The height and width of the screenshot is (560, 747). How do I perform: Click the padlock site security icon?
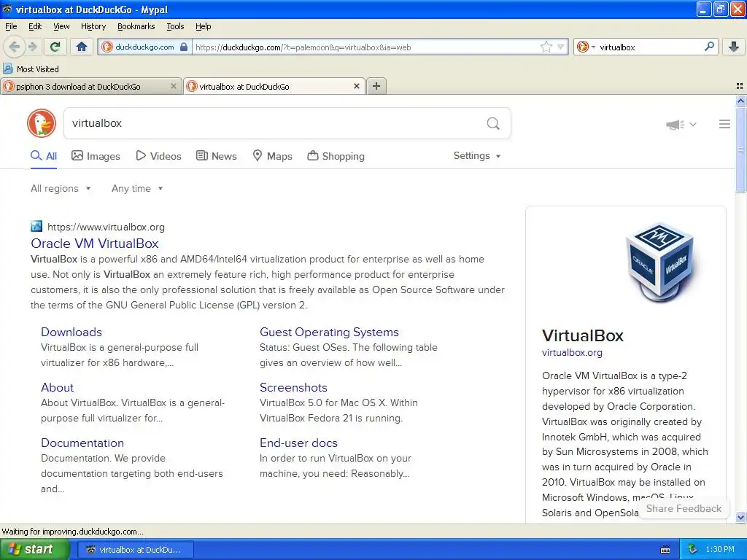[x=184, y=47]
